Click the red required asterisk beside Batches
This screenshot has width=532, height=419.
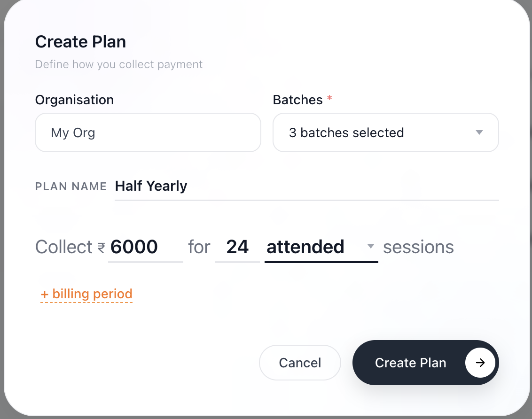tap(329, 98)
